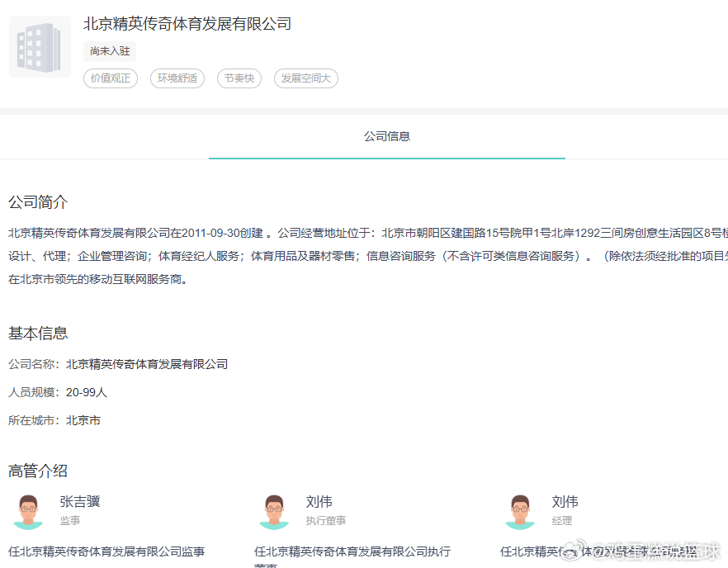This screenshot has height=568, width=728.
Task: Select the 价值观正 tag
Action: click(110, 78)
